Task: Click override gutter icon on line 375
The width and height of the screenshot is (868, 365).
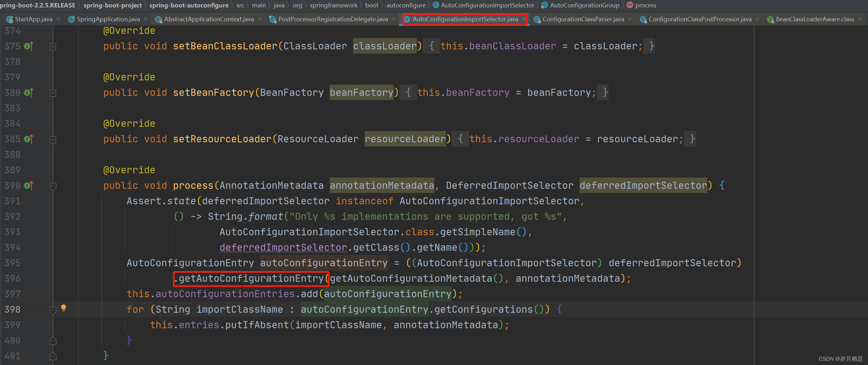Action: 29,46
